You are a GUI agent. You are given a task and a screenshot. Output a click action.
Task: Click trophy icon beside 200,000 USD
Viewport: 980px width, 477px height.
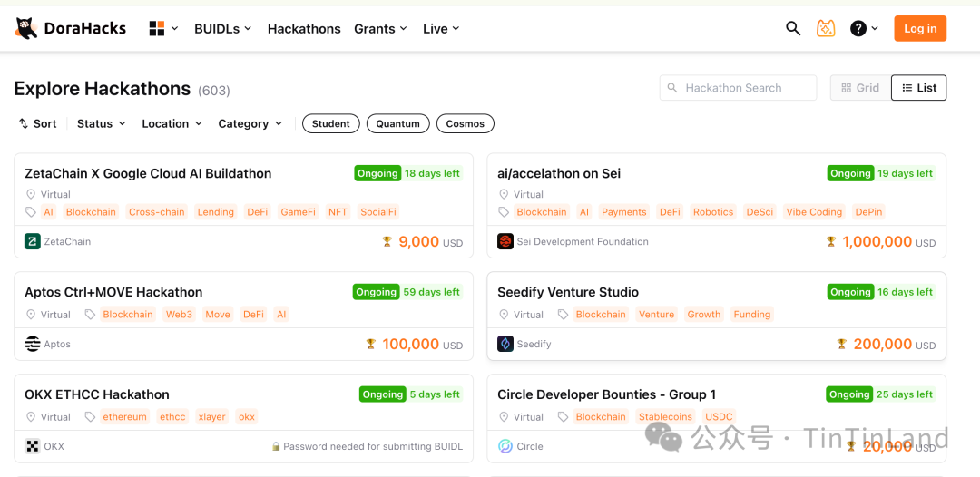point(842,344)
